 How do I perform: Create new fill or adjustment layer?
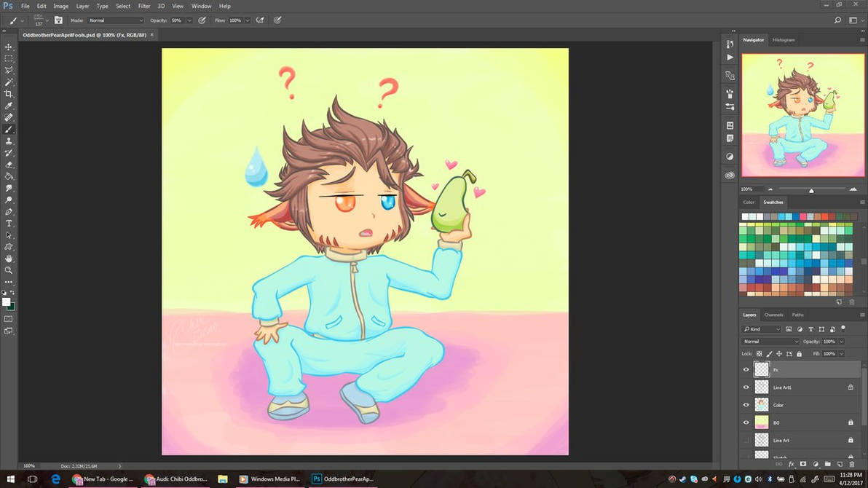click(816, 464)
